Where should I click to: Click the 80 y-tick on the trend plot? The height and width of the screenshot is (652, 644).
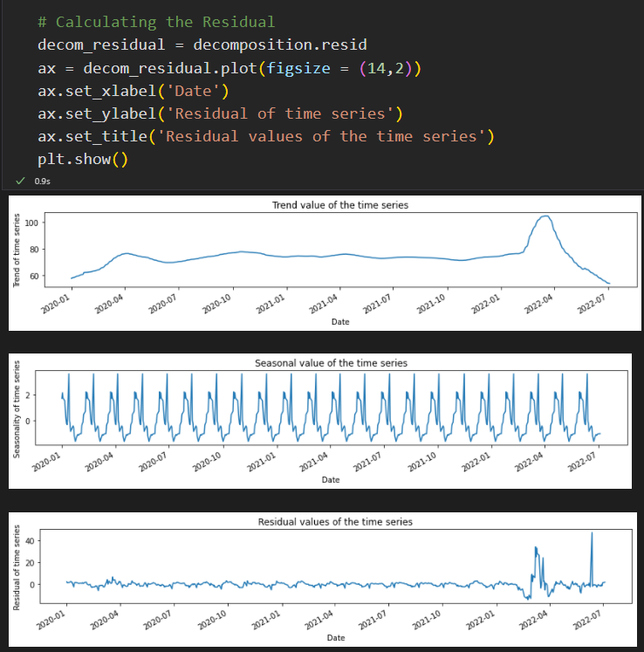[34, 250]
